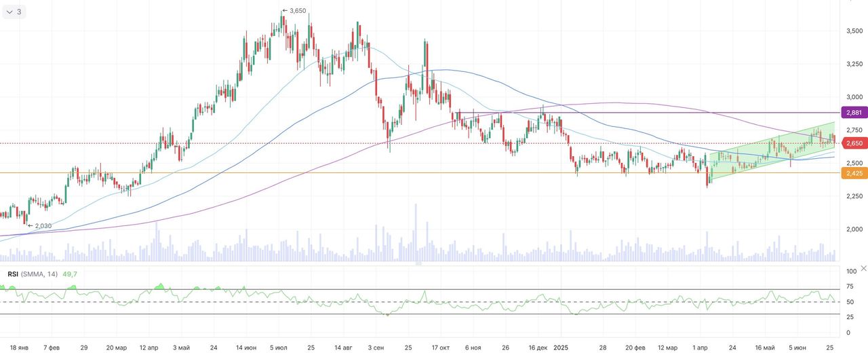The image size is (868, 353).
Task: Select the red 2,650 current price label
Action: click(854, 143)
